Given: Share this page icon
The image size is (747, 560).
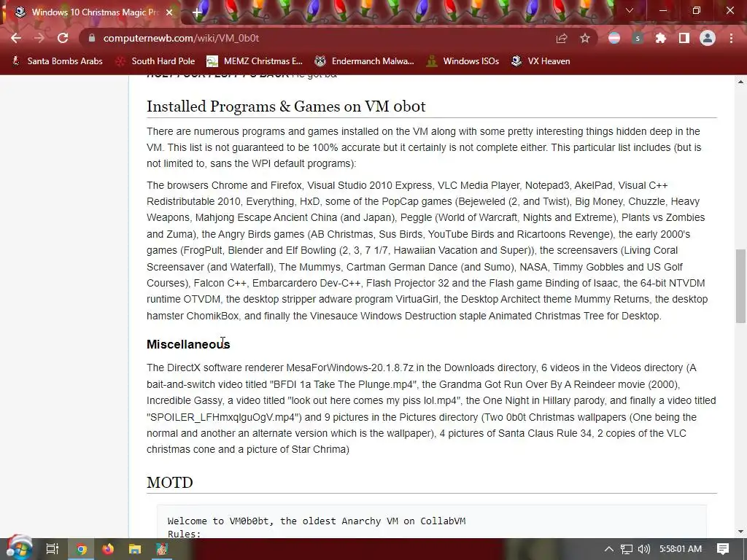Looking at the screenshot, I should (562, 38).
